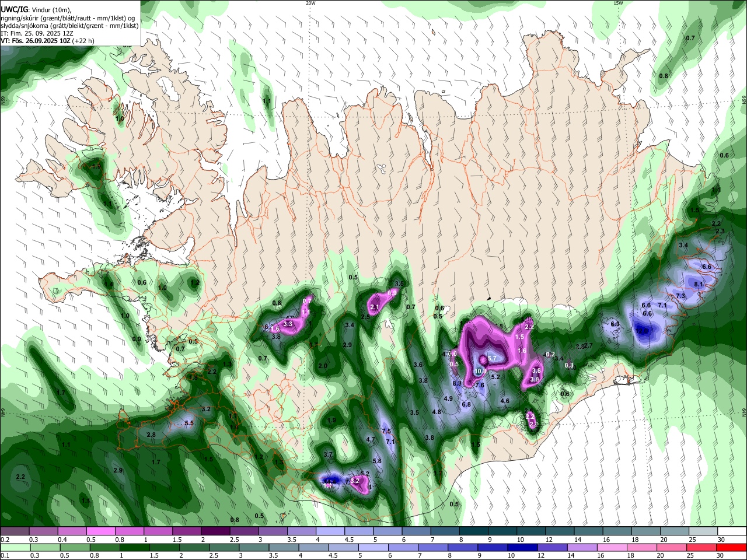This screenshot has width=747, height=560.
Task: Click the dusky purple swatch between upper-legend 0.2 and 0.3
Action: coord(15,531)
